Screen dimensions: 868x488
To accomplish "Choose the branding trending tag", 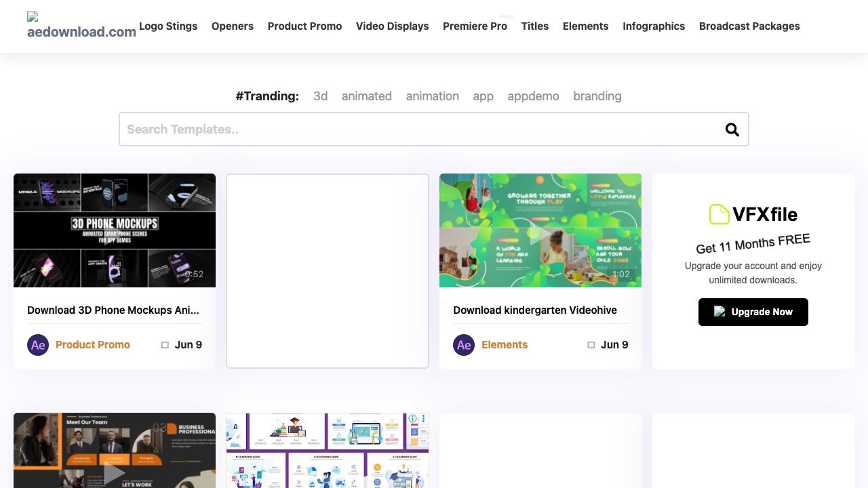I will (x=597, y=96).
